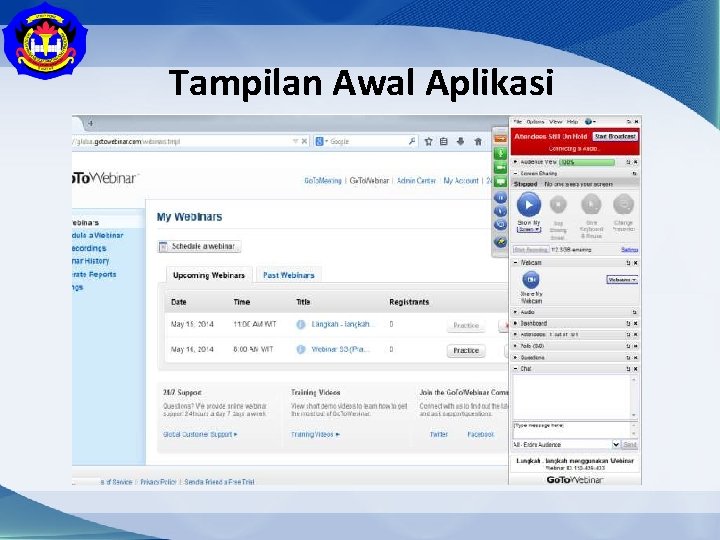Expand the Audience View pane
The height and width of the screenshot is (540, 720).
click(515, 162)
